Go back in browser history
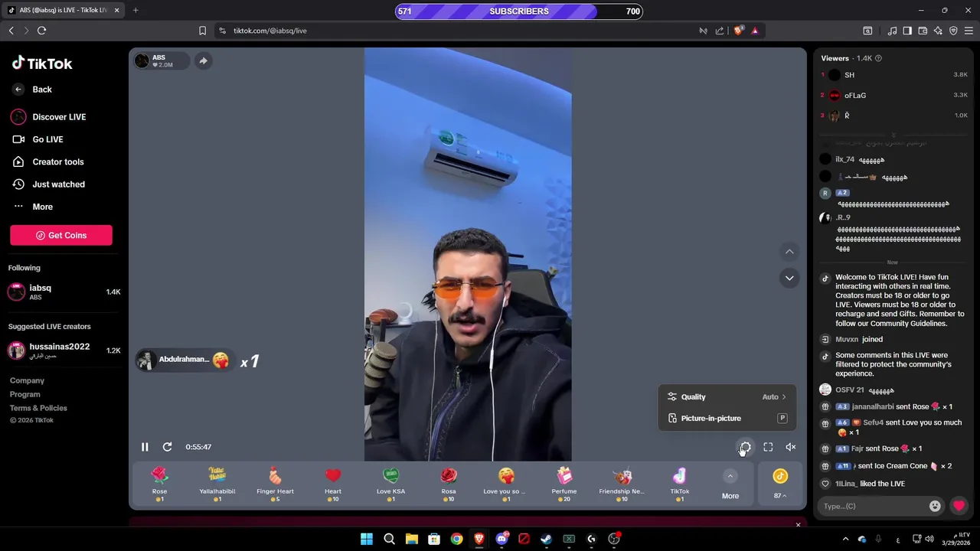This screenshot has height=551, width=980. click(11, 31)
